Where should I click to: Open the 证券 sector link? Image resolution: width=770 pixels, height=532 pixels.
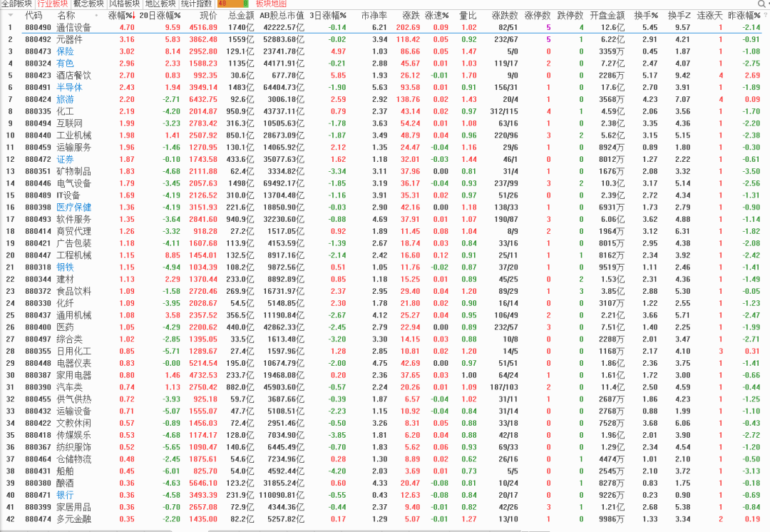pos(66,159)
